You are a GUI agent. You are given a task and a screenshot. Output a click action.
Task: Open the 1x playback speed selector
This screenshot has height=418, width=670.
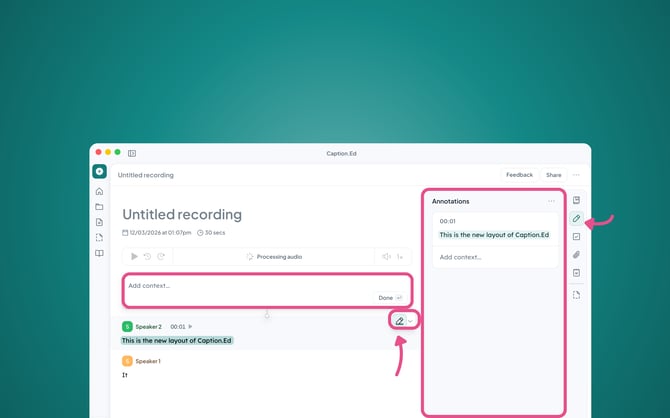(x=400, y=257)
